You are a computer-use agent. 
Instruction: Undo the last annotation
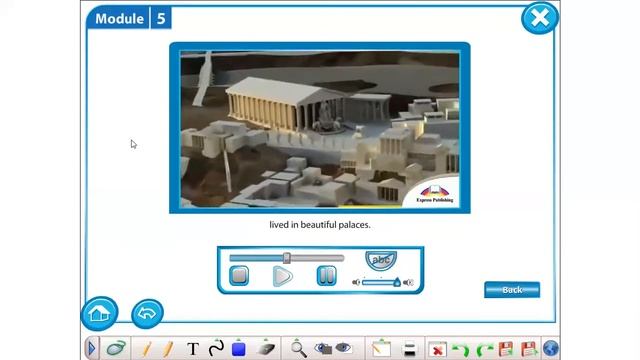coord(461,350)
